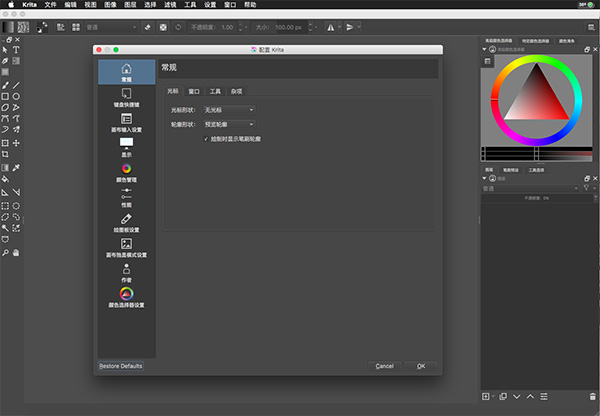This screenshot has height=416, width=600.
Task: Open 常规 General settings category
Action: coord(127,72)
